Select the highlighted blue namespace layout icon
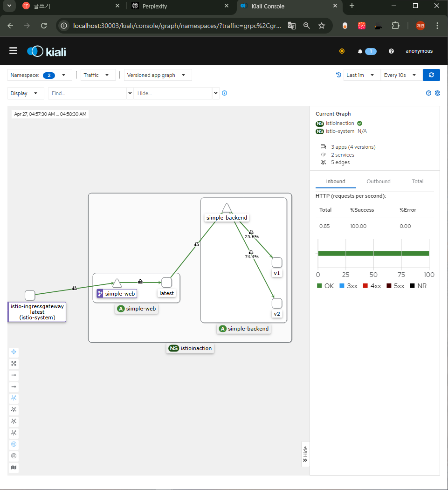Screen dimensions: 448x490 coord(14,444)
